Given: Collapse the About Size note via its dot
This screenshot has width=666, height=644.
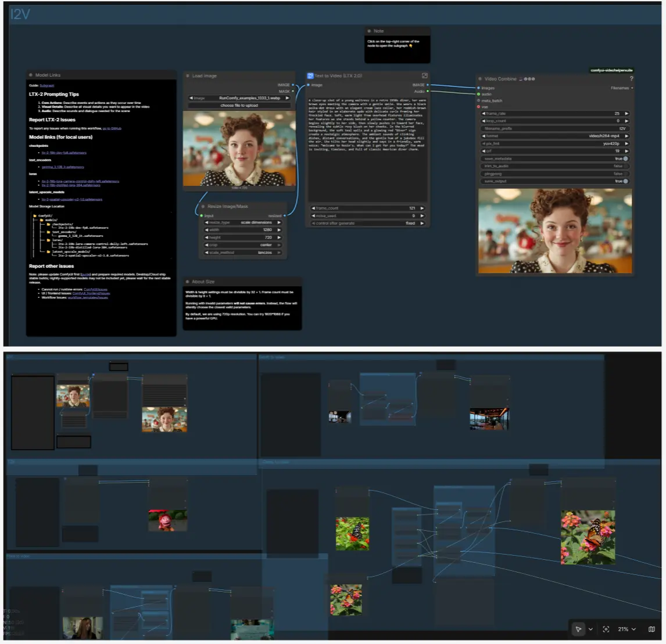Looking at the screenshot, I should (x=187, y=282).
